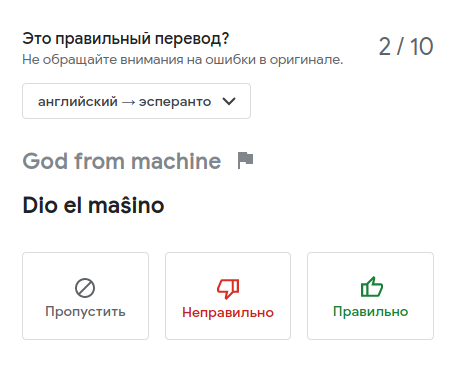Mark the translation with the Правильно button
This screenshot has width=456, height=370.
coord(370,296)
